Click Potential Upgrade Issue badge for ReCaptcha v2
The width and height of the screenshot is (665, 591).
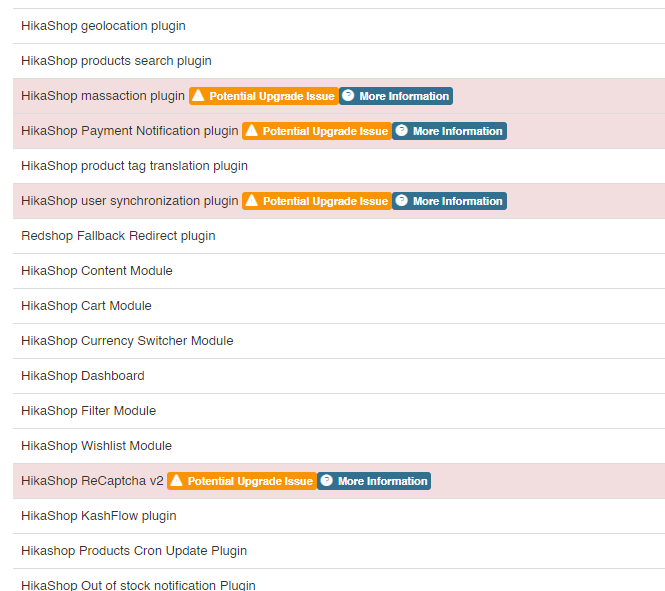[x=250, y=481]
